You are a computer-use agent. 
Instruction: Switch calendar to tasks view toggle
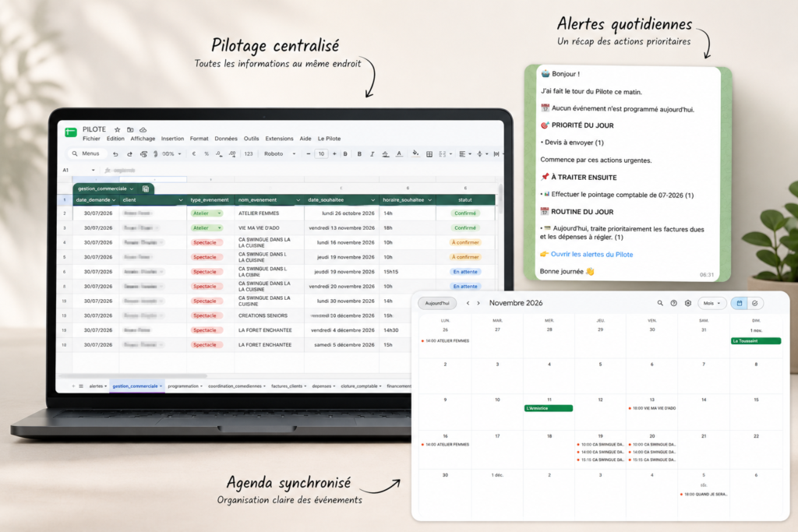[x=755, y=303]
